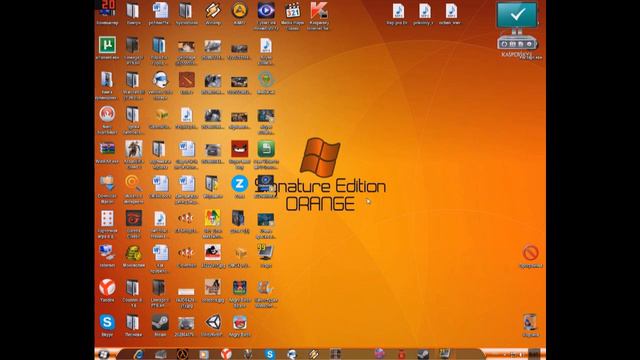The image size is (640, 360).
Task: Open the Unity desktop shortcut
Action: [213, 322]
